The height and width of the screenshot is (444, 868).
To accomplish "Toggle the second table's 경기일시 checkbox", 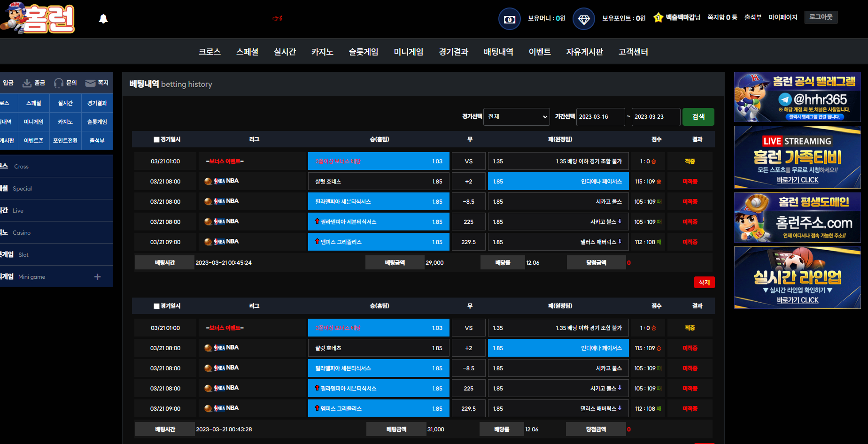I will click(x=156, y=306).
